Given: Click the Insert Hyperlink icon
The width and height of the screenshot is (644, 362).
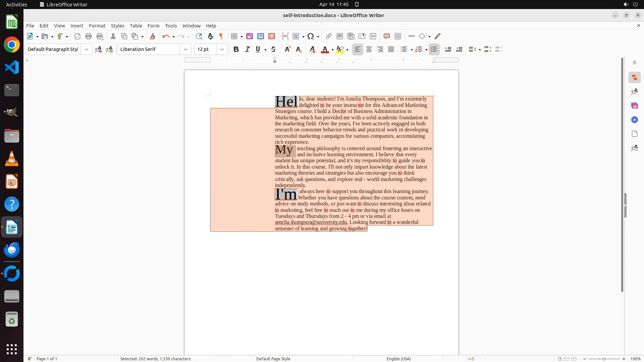Looking at the screenshot, I should pos(329,36).
